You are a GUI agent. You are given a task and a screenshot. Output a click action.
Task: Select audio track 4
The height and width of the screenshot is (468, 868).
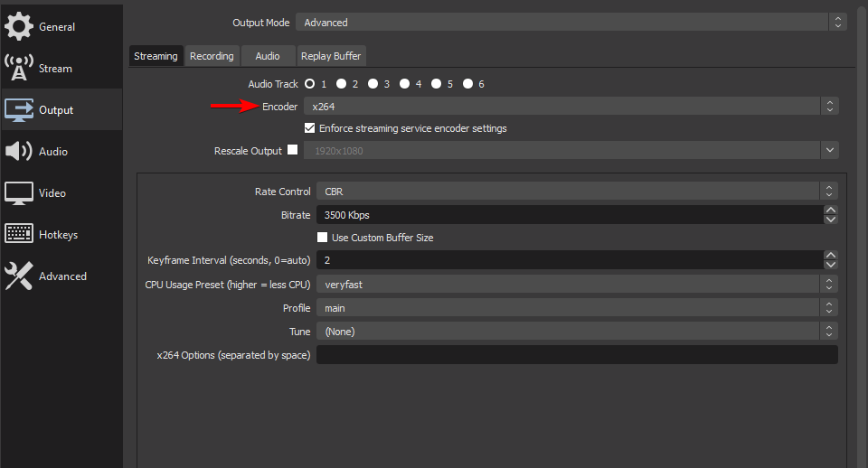tap(405, 83)
